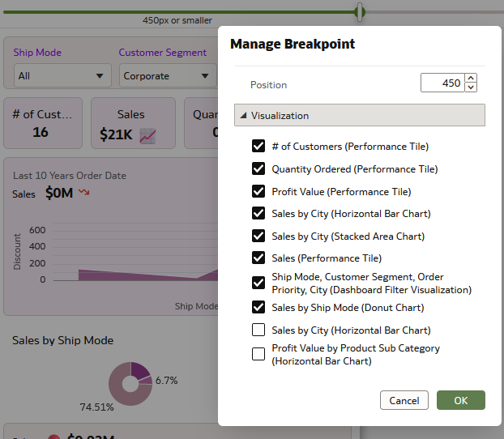Toggle Dashboard Filter Visualization checkbox
This screenshot has height=439, width=504.
pyautogui.click(x=258, y=283)
